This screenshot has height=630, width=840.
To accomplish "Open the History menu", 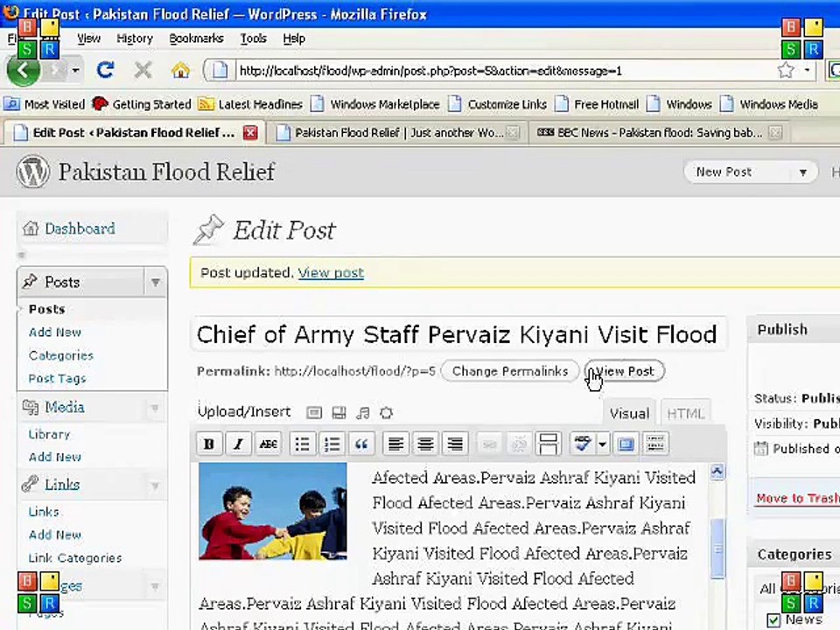I will pos(135,38).
